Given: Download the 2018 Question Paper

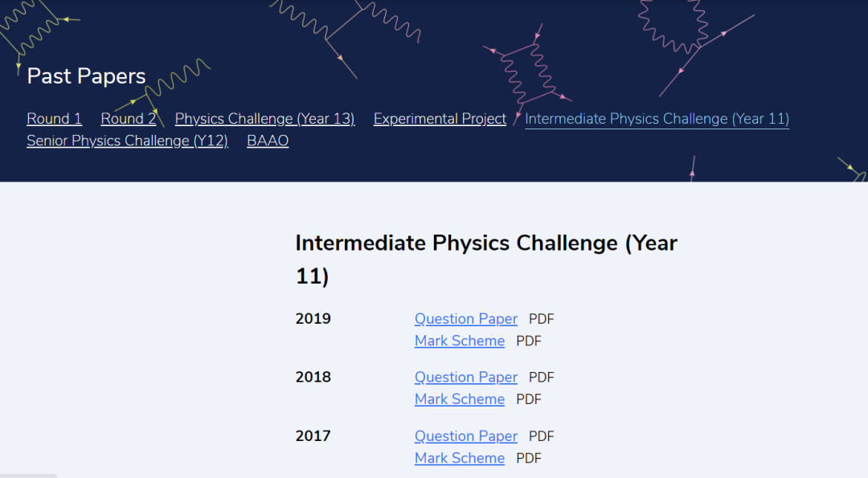Looking at the screenshot, I should point(466,378).
